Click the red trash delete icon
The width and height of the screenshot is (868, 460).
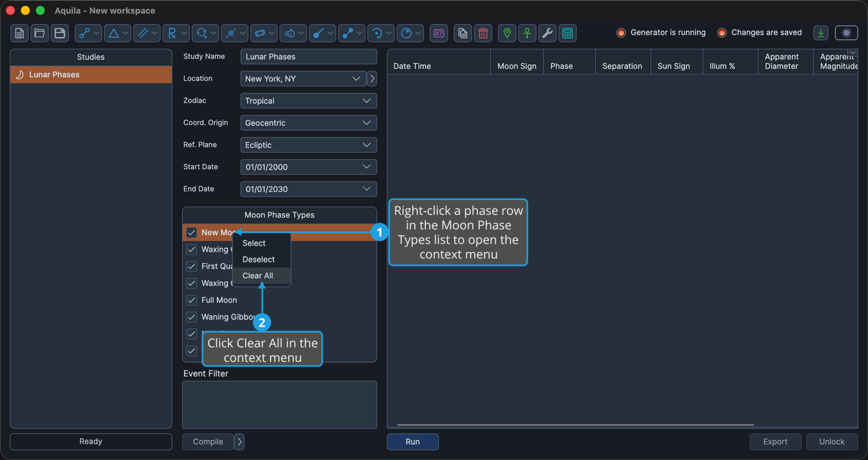coord(483,33)
